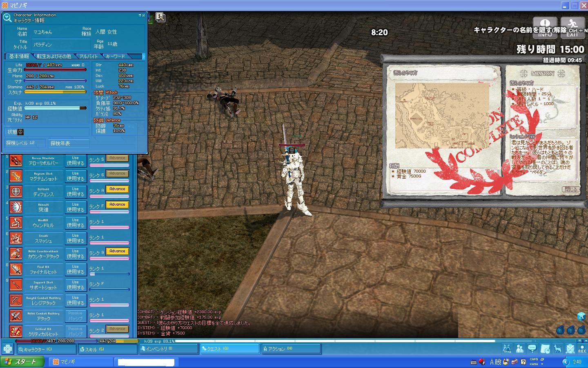Image resolution: width=588 pixels, height=368 pixels.
Task: Click Use button for Windmill
Action: [x=76, y=223]
